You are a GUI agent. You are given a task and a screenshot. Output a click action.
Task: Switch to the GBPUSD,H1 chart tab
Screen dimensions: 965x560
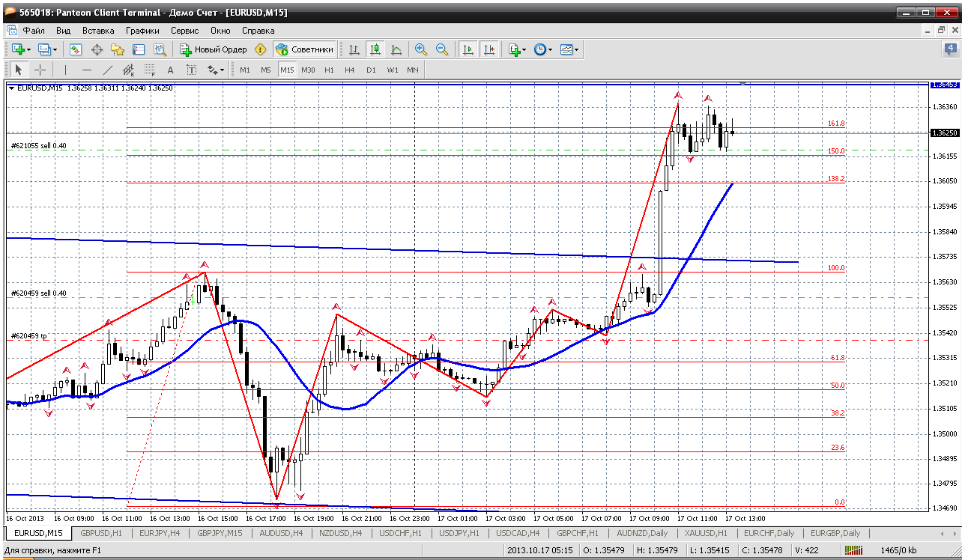point(100,533)
